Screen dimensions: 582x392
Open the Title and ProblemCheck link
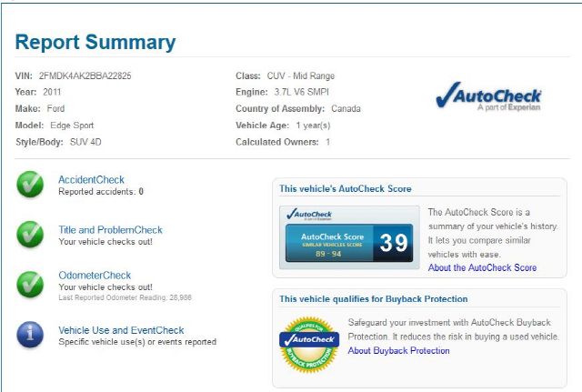click(x=110, y=230)
